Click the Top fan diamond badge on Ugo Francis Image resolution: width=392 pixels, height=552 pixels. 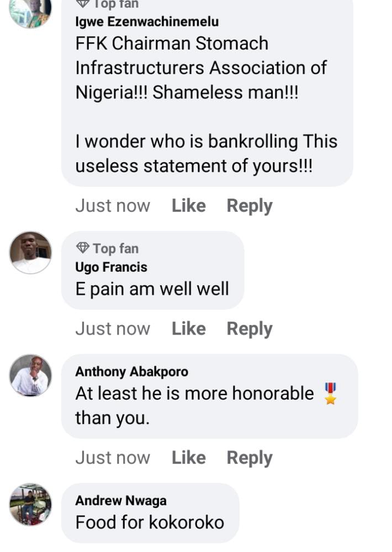point(82,248)
